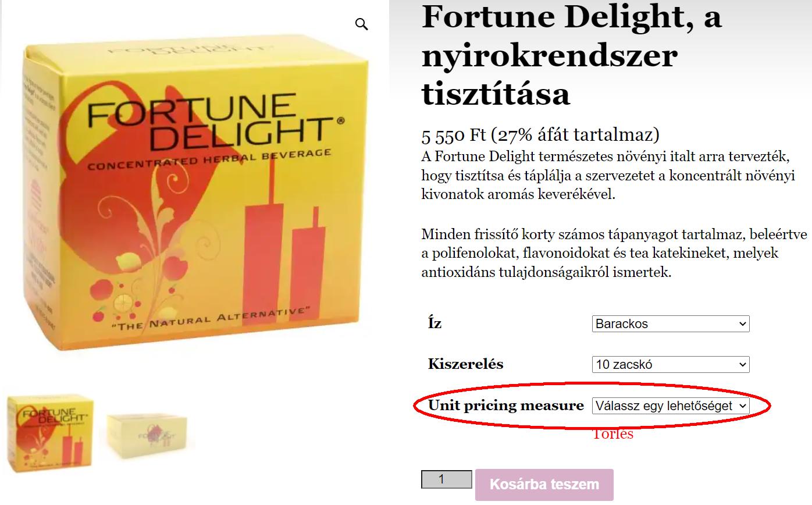Click the 5 550 Ft price text

(454, 135)
